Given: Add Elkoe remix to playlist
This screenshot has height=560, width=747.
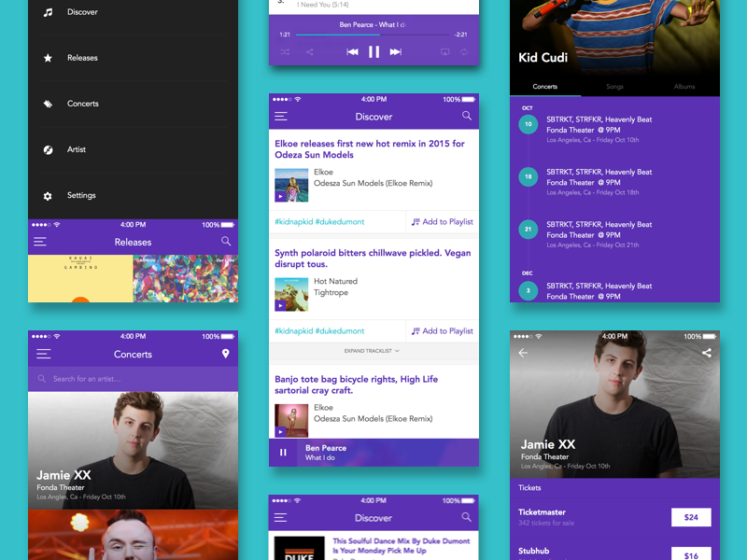Looking at the screenshot, I should (x=443, y=222).
